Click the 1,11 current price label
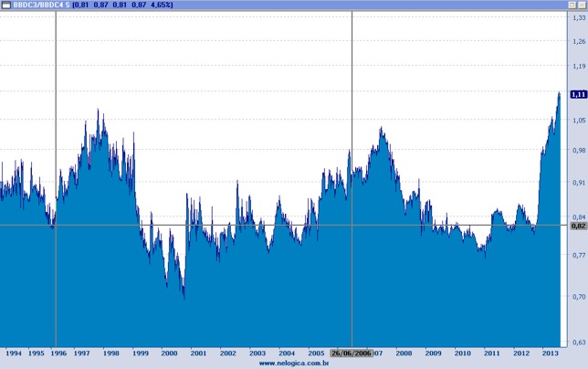Viewport: 588px width, 369px height. pyautogui.click(x=577, y=94)
